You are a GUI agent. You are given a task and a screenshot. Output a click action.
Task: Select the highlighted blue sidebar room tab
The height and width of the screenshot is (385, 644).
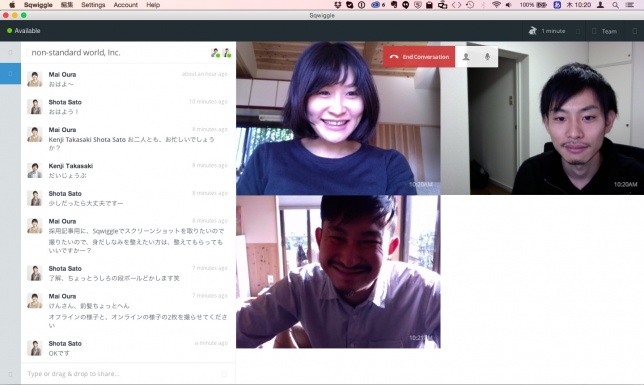click(x=10, y=74)
